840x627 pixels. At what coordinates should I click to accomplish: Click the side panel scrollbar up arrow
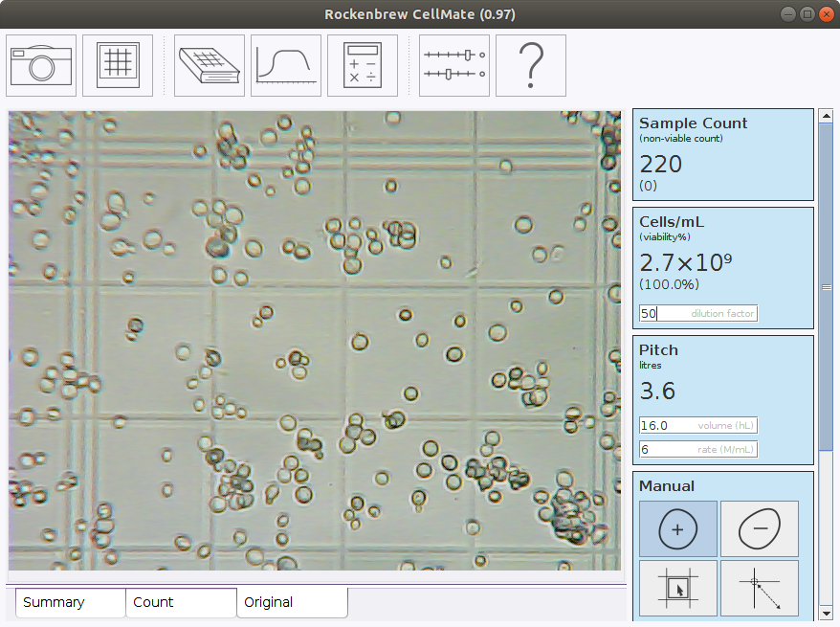[x=825, y=116]
